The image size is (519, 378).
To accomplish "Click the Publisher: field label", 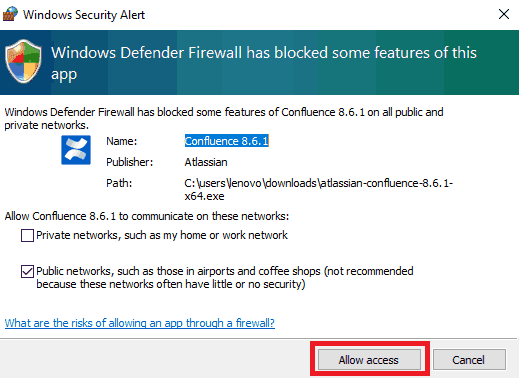I will pos(129,162).
